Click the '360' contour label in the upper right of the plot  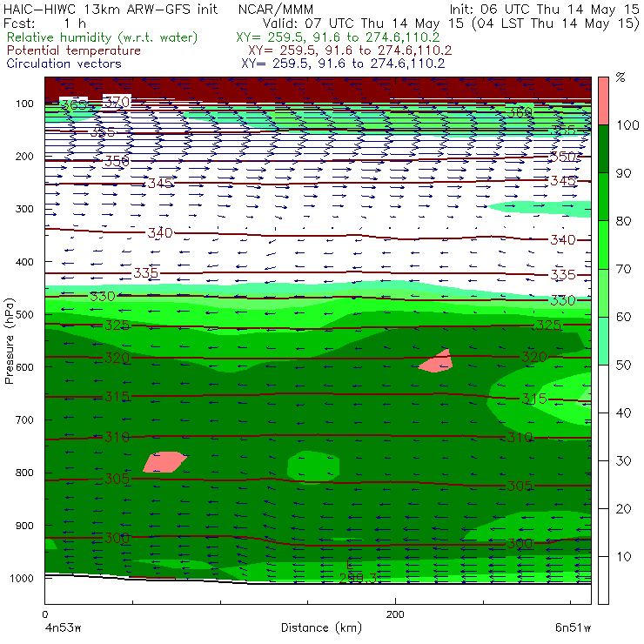tap(520, 111)
